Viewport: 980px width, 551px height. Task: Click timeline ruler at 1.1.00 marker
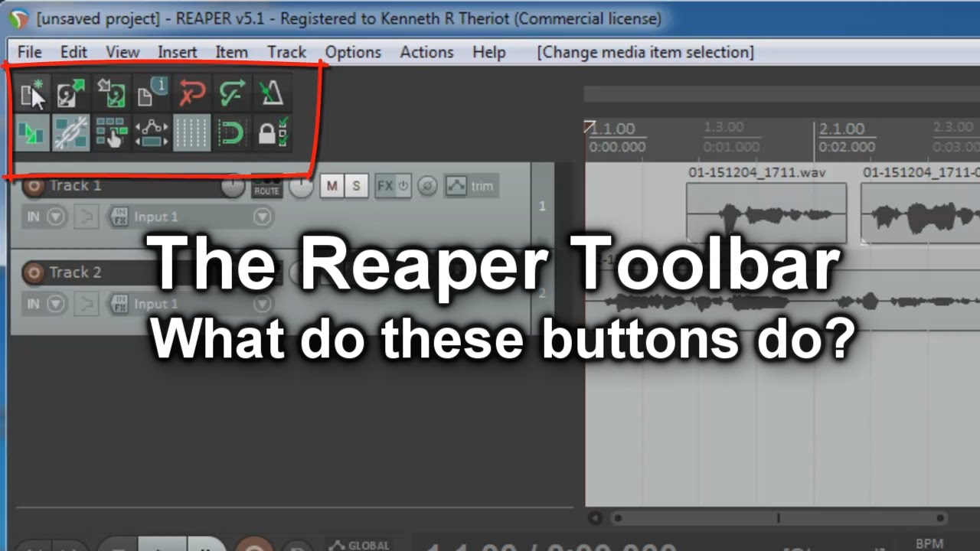tap(612, 129)
